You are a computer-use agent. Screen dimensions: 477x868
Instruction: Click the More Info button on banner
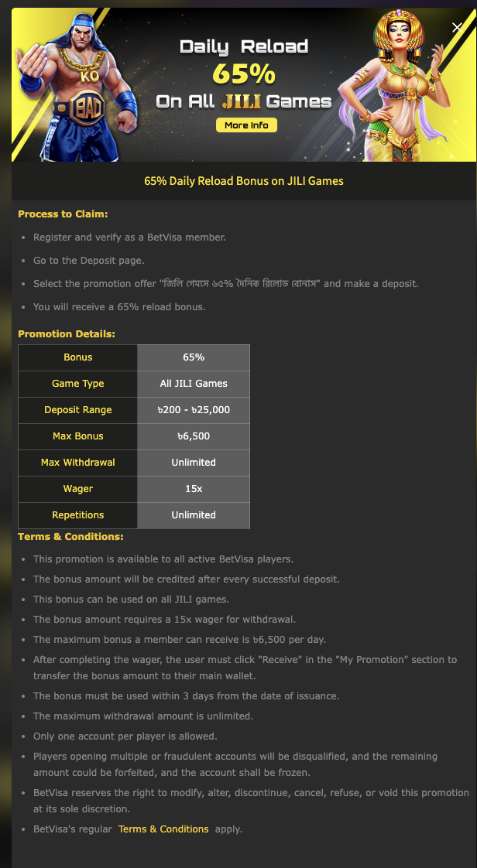pyautogui.click(x=246, y=125)
